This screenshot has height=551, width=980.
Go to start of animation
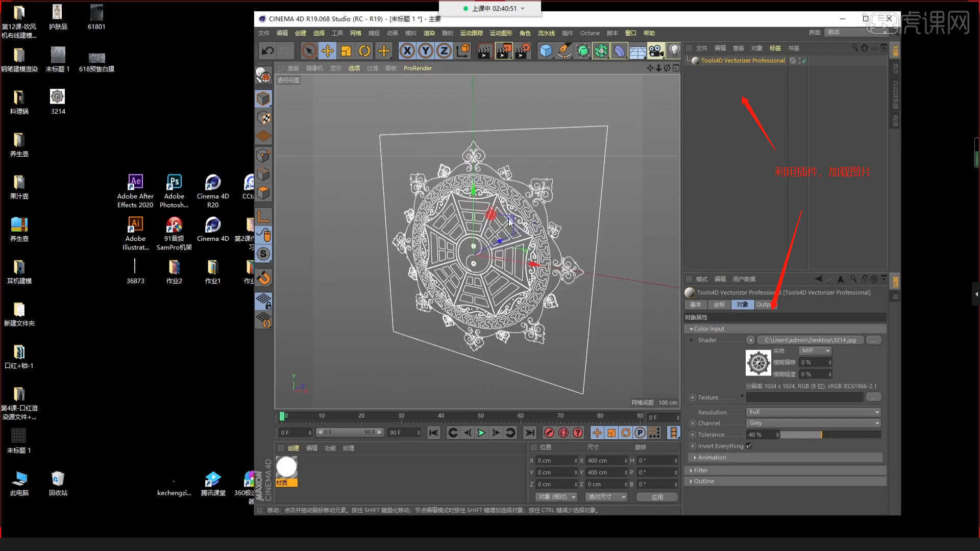pyautogui.click(x=434, y=433)
